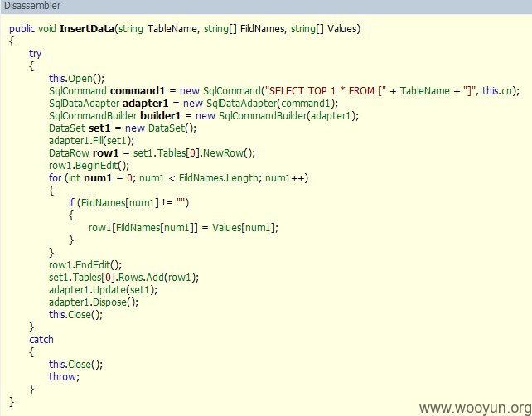
Task: Follow the BeginEdit method link
Action: (96, 166)
